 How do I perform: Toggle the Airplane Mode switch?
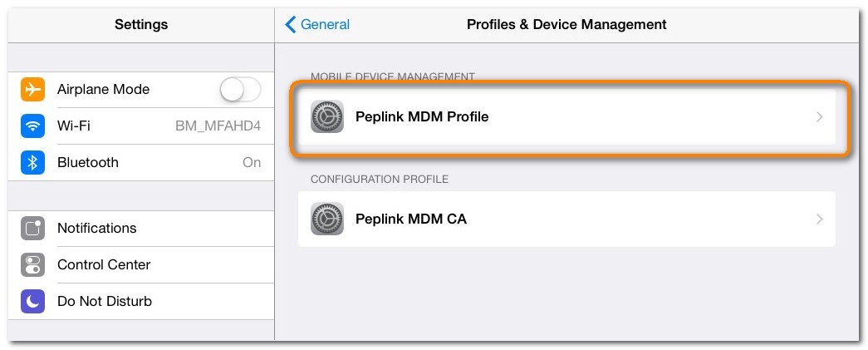click(240, 90)
